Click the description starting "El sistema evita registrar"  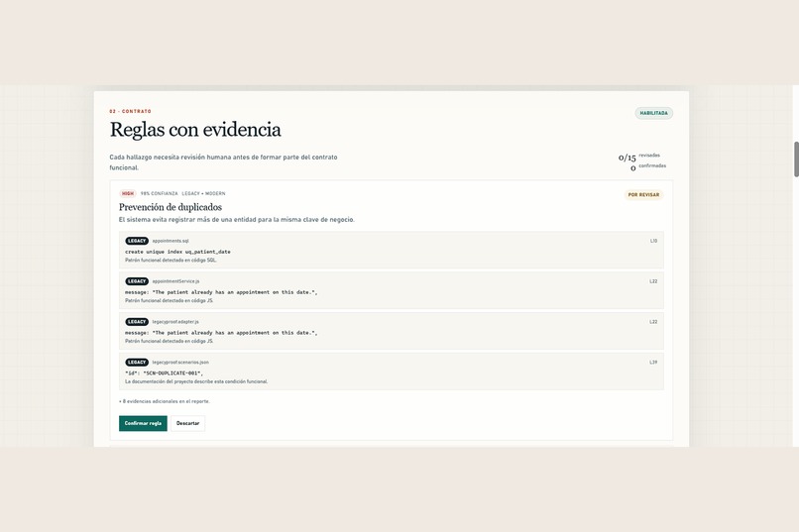tap(237, 219)
